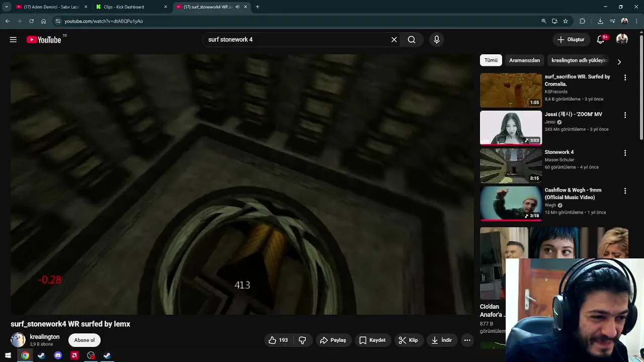Open YouTube account avatar menu

click(x=622, y=40)
